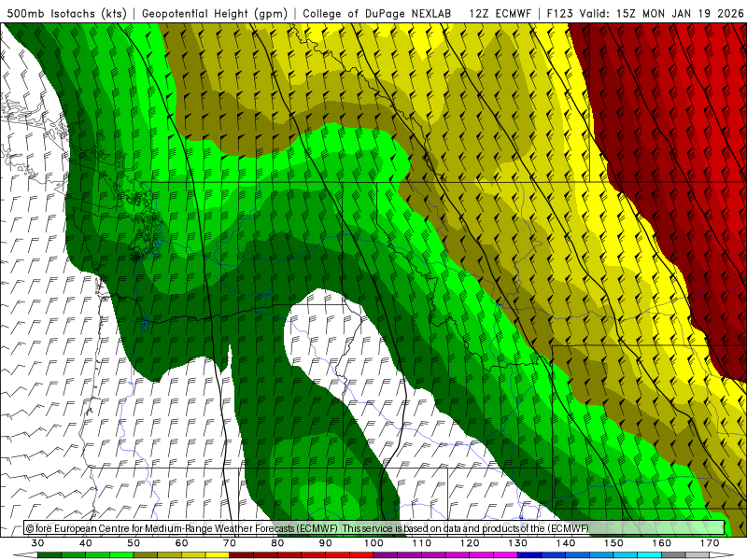Click the '140' legend value
The width and height of the screenshot is (747, 560).
[x=566, y=543]
